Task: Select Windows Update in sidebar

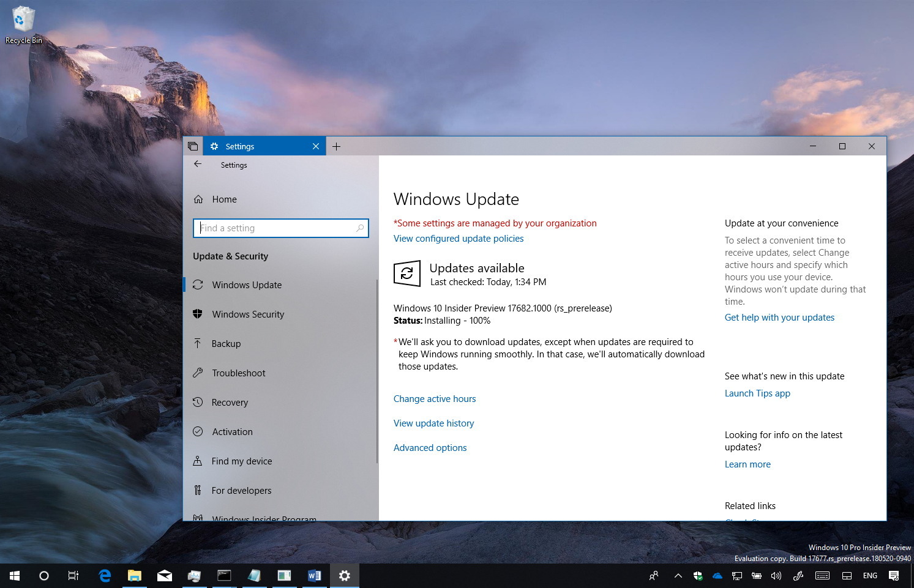Action: [x=280, y=285]
